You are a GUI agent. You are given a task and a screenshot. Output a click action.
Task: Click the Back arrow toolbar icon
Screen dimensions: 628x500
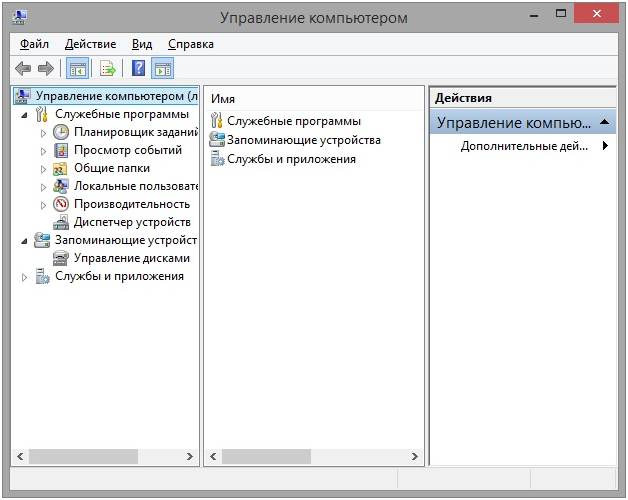click(x=23, y=68)
